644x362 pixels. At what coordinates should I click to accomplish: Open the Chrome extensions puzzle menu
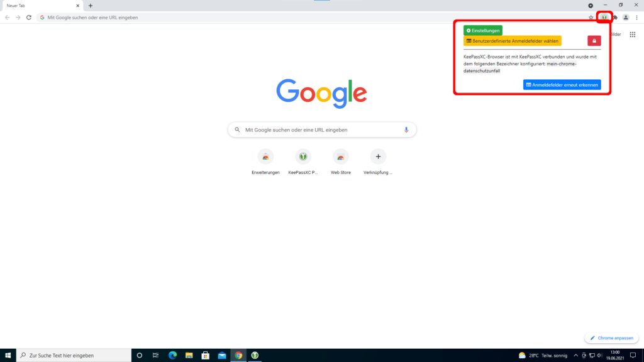(615, 18)
